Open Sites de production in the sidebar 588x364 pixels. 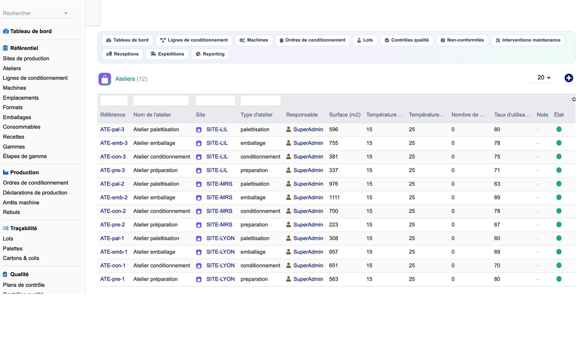(x=26, y=58)
